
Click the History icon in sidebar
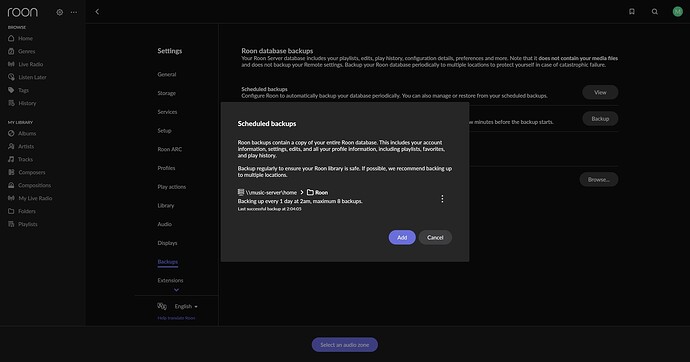11,103
